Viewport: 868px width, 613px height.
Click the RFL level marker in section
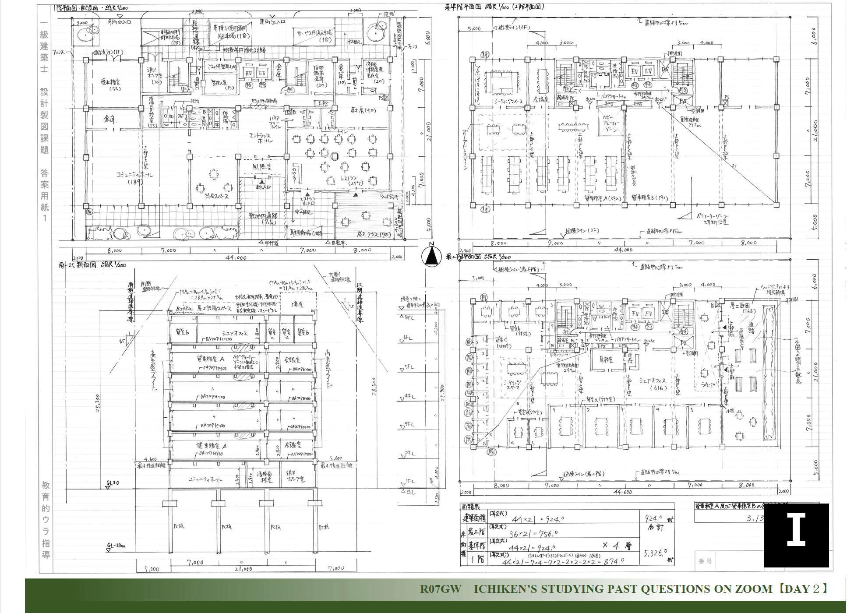tap(408, 317)
